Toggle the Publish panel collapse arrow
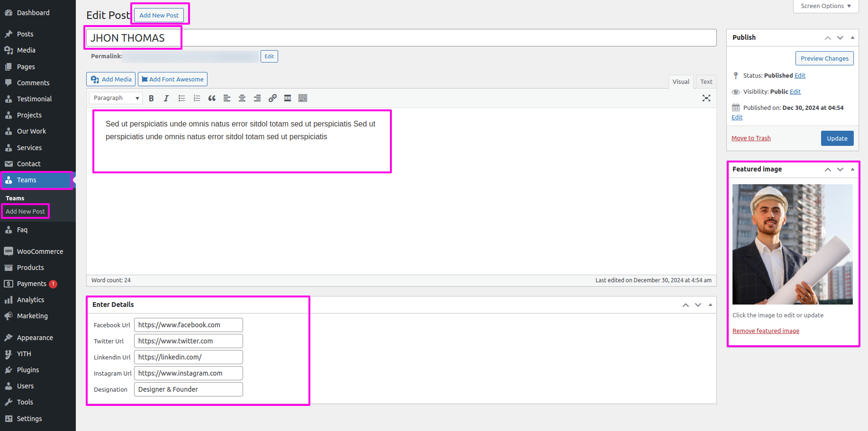 pyautogui.click(x=852, y=37)
